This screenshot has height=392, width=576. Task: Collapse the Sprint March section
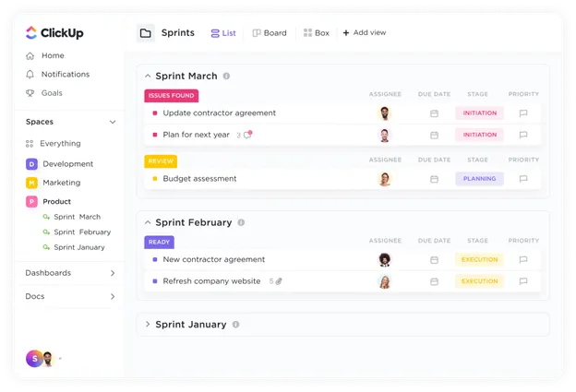148,76
